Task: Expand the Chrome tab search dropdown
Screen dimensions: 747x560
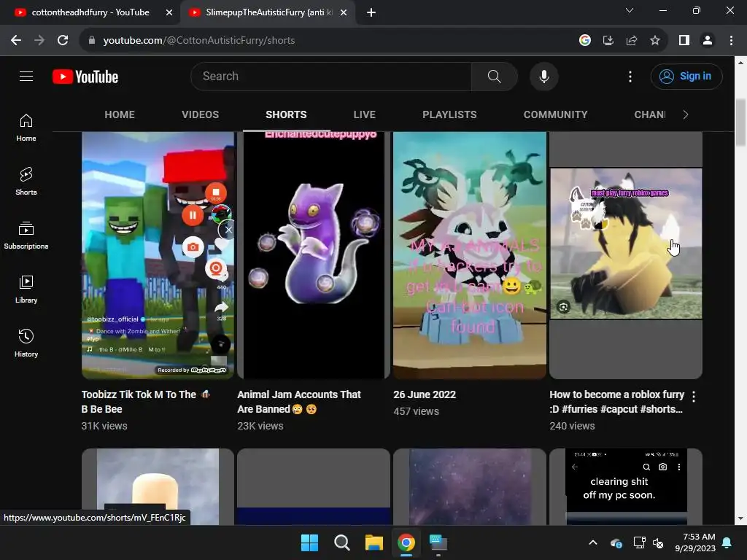Action: tap(630, 10)
